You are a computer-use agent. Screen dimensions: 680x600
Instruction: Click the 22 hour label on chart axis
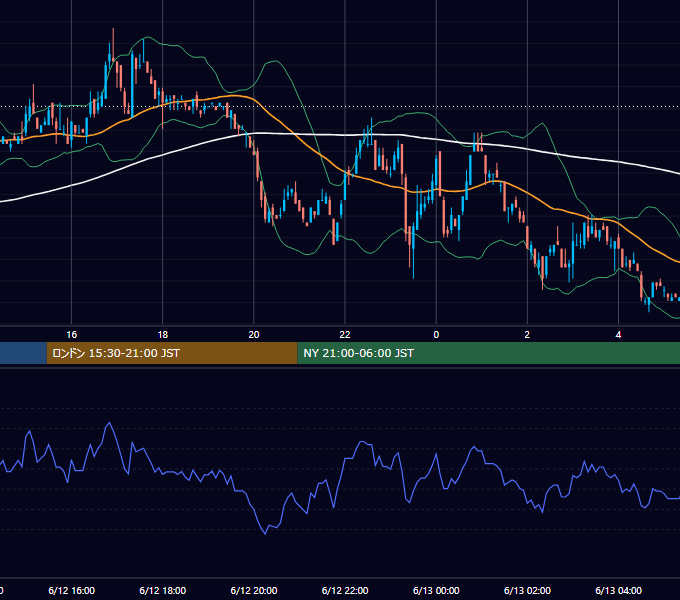pyautogui.click(x=345, y=334)
